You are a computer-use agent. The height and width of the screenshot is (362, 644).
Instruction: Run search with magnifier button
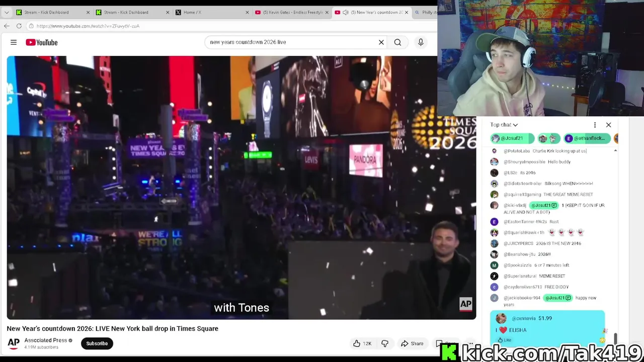397,42
